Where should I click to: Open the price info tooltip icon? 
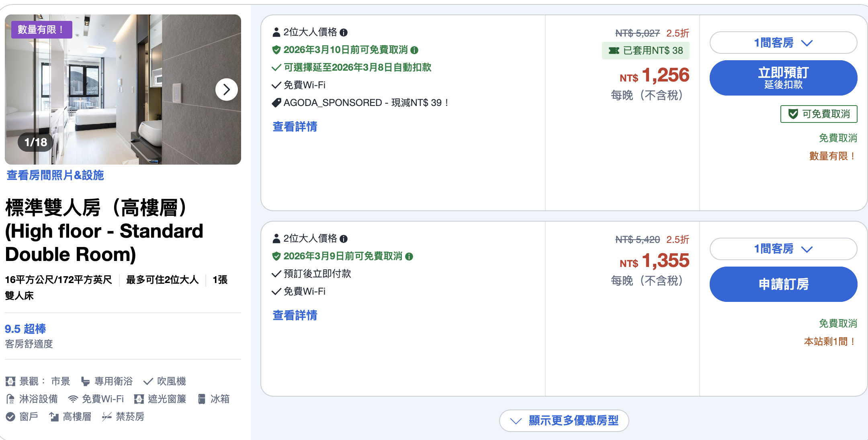pyautogui.click(x=344, y=33)
